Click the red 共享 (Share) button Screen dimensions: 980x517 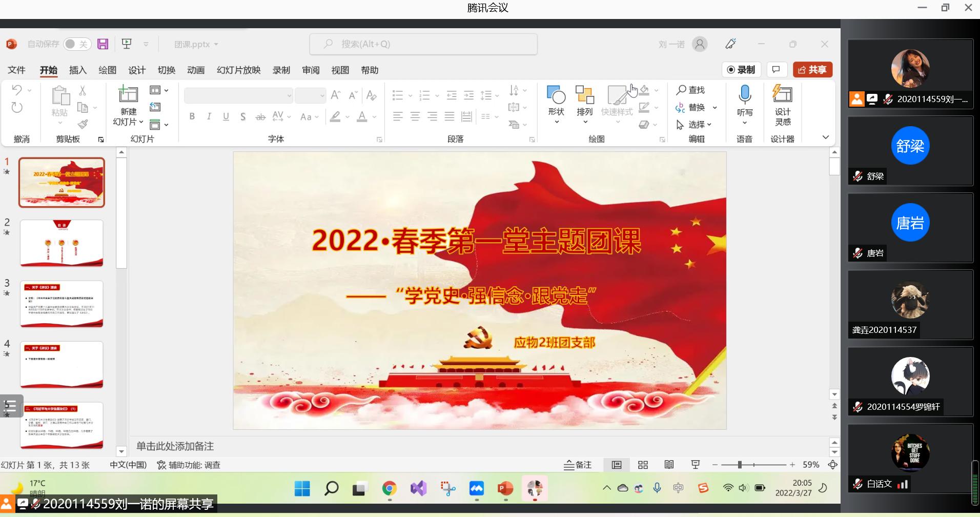[x=812, y=70]
